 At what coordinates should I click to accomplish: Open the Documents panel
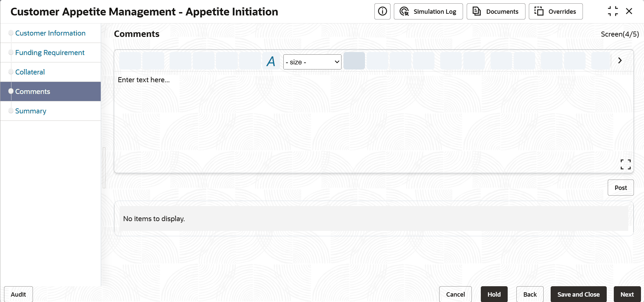click(496, 11)
